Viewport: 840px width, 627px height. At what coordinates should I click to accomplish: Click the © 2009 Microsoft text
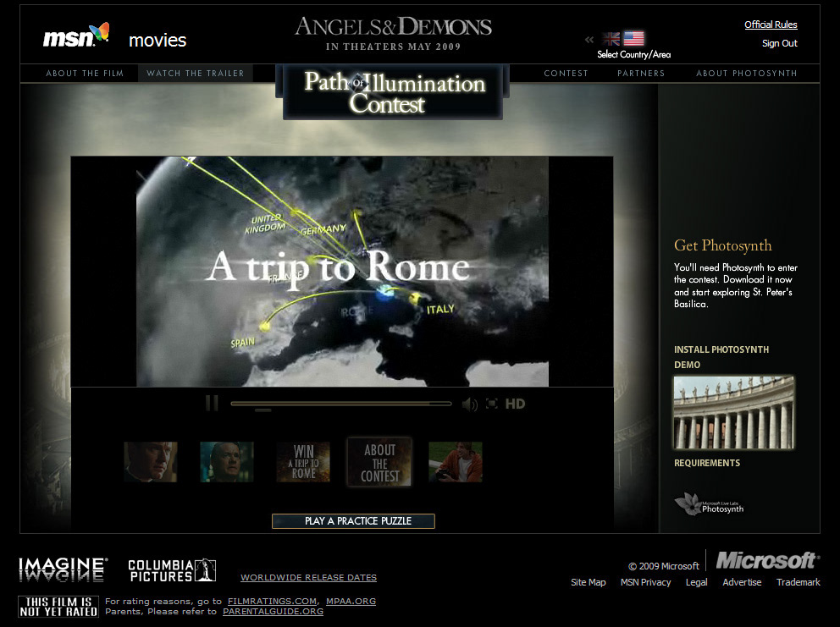click(x=664, y=566)
